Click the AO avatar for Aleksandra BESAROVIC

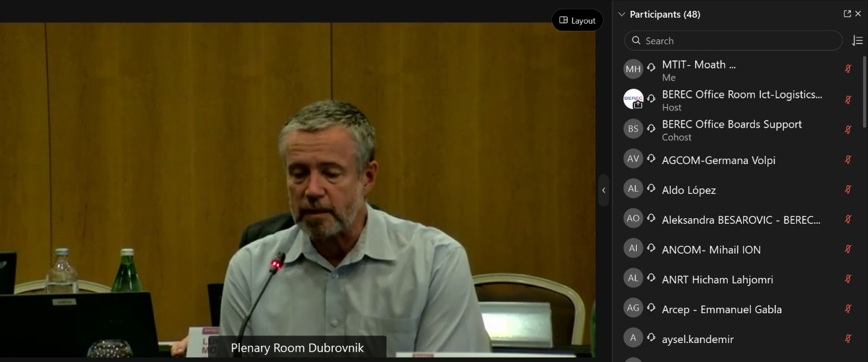pos(633,218)
